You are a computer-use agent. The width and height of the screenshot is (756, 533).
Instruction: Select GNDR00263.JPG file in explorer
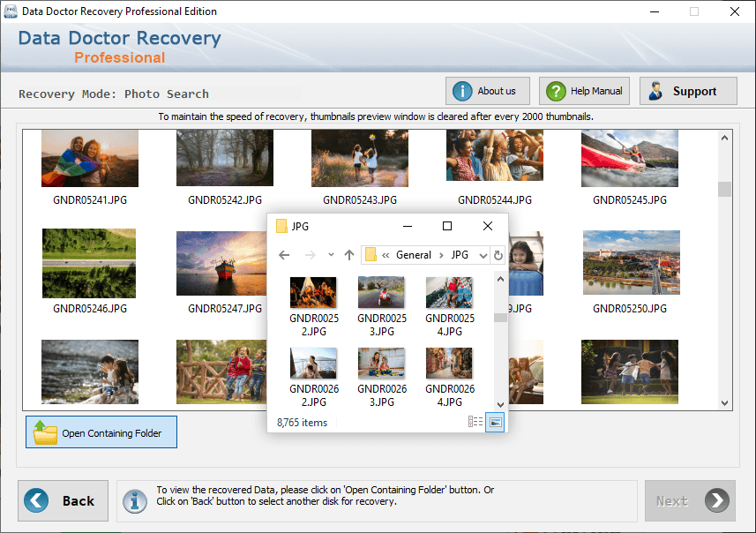381,377
